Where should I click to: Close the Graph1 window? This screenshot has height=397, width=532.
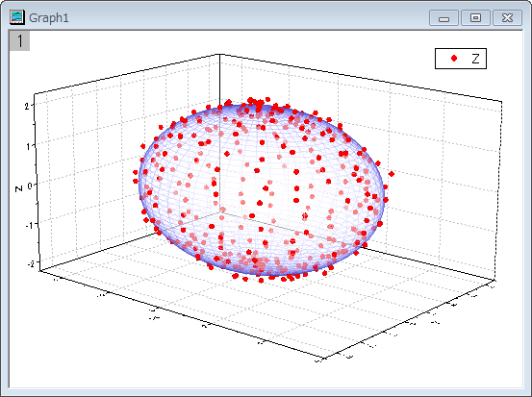[507, 17]
